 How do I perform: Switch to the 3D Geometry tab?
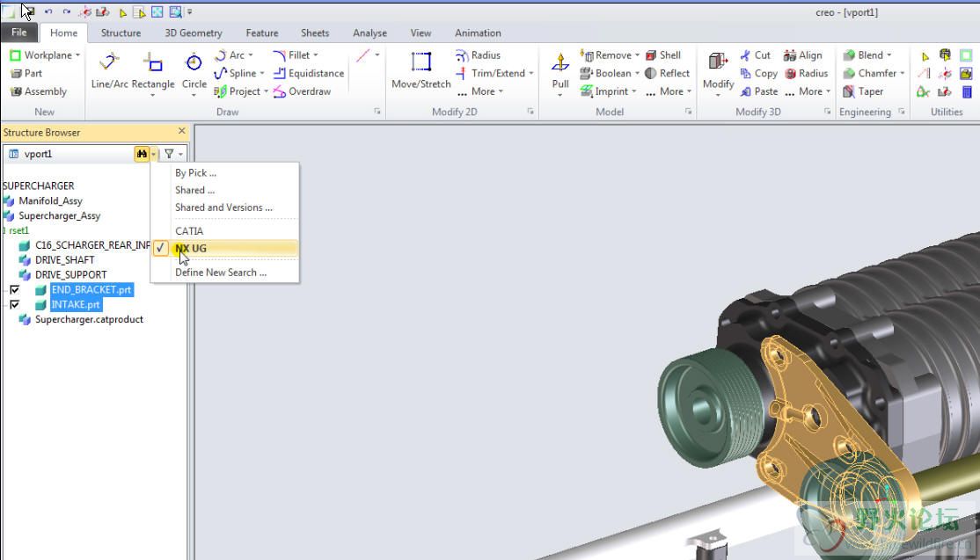(194, 33)
